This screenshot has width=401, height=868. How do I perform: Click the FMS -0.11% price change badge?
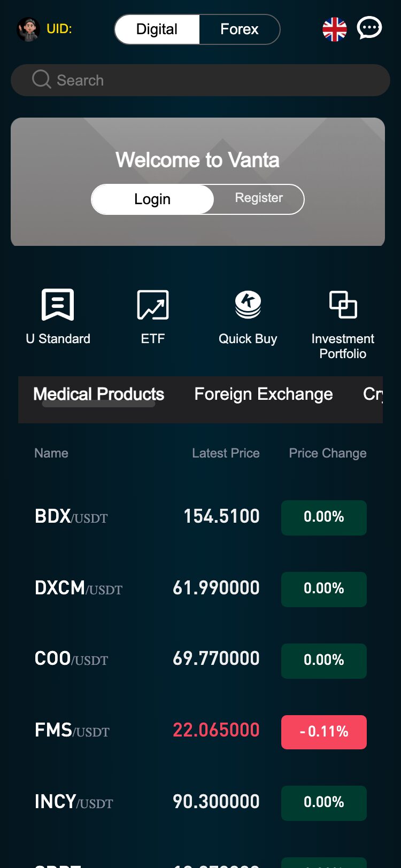324,732
